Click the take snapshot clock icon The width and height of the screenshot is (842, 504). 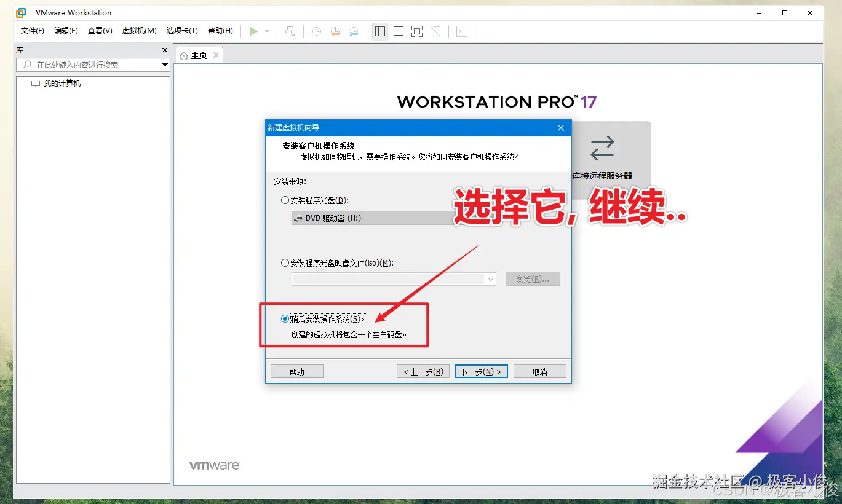(x=316, y=31)
